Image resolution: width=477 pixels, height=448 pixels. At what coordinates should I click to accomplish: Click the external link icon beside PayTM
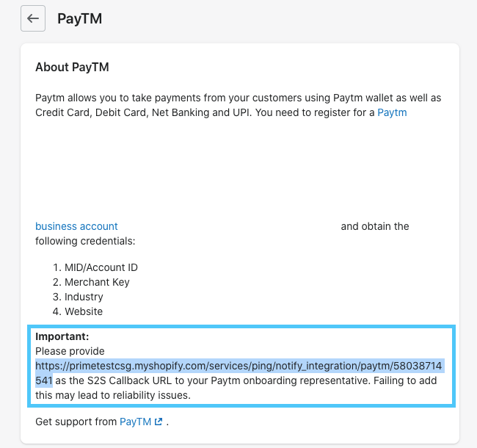[x=158, y=422]
